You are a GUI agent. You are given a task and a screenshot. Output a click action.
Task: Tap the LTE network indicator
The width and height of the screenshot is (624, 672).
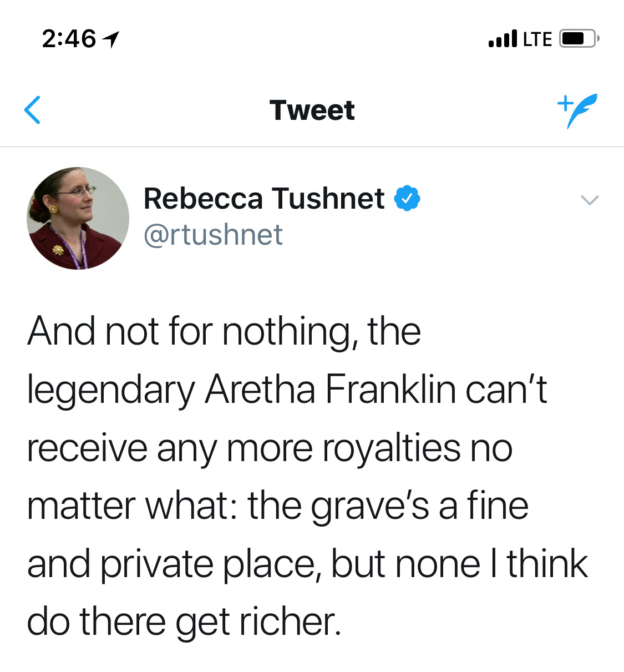click(x=537, y=39)
